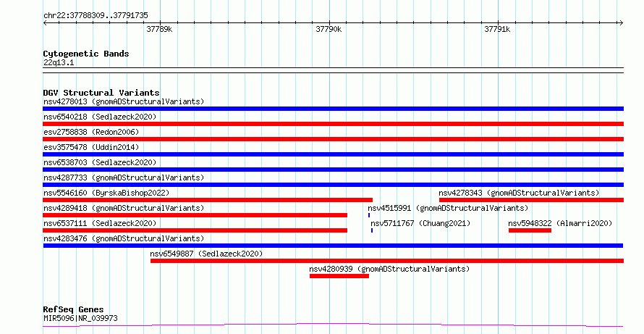Click the red bar under nsv6537111

click(x=195, y=230)
